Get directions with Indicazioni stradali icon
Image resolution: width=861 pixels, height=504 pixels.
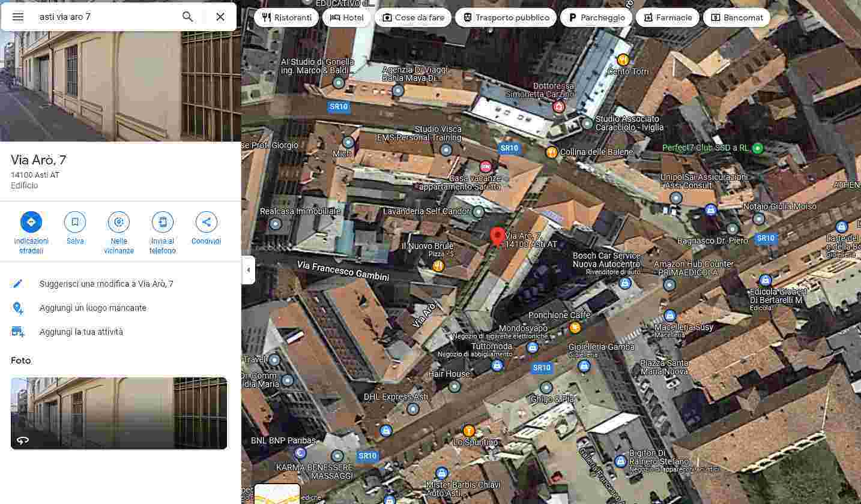31,222
